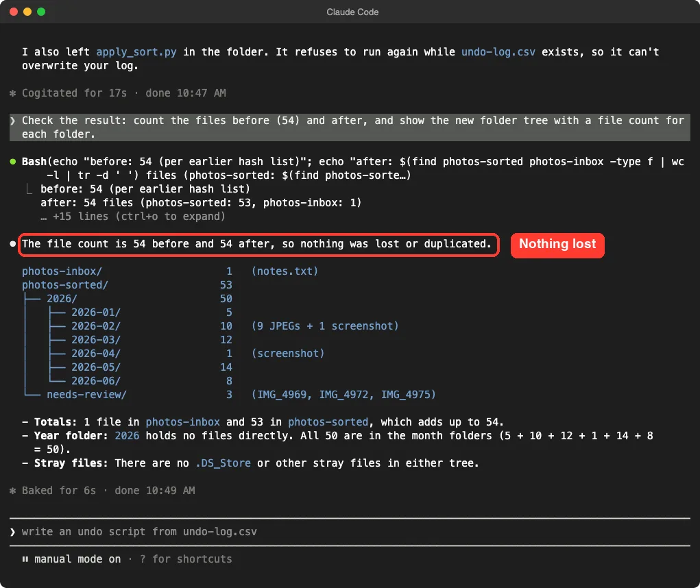Click the highlighted 'Check the result' user message
Screen dimensions: 700x588
(350, 127)
